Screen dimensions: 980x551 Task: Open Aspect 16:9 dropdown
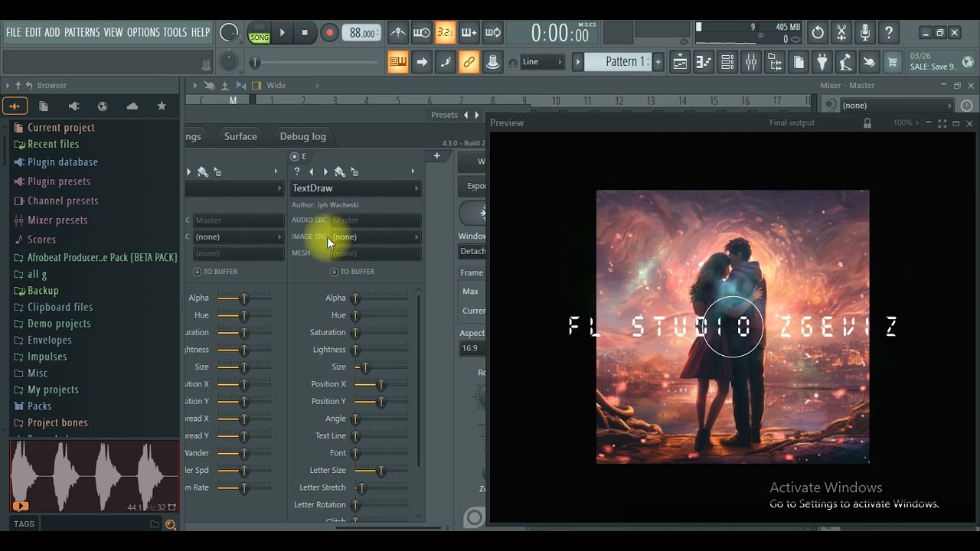472,348
